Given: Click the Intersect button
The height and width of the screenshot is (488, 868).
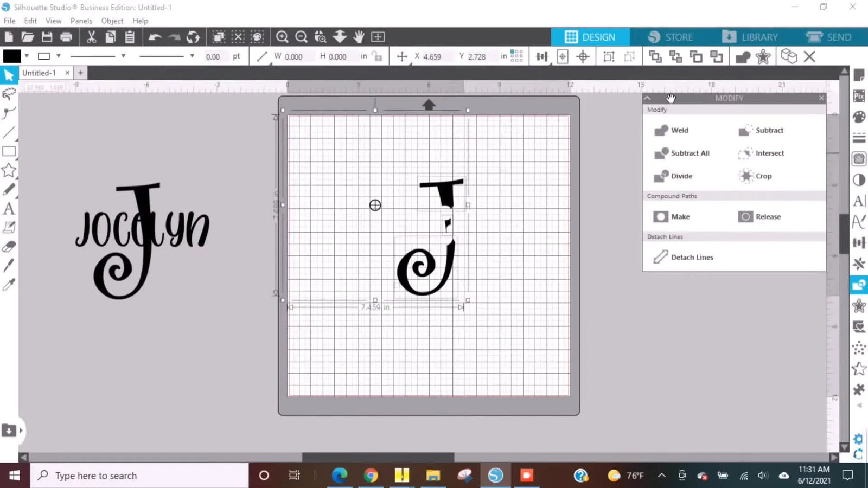Looking at the screenshot, I should (761, 153).
